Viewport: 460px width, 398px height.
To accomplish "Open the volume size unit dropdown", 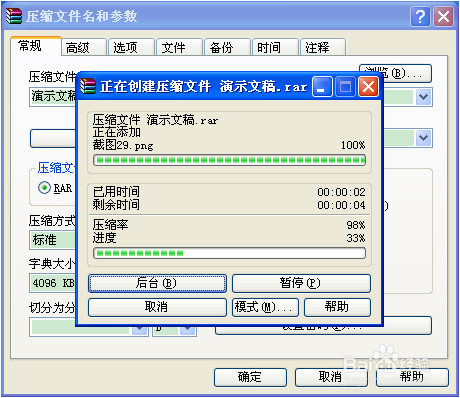I will pyautogui.click(x=188, y=329).
